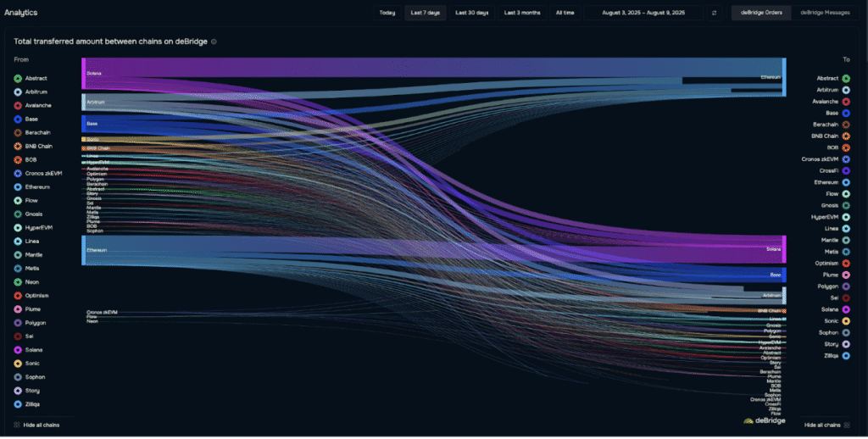
Task: Click the refresh icon beside date range
Action: click(714, 13)
